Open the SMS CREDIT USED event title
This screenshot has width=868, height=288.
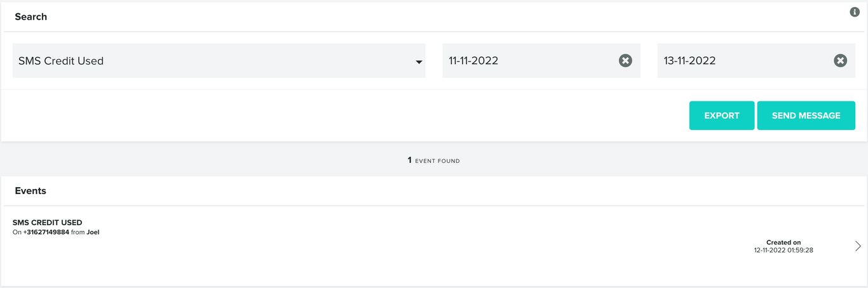[x=48, y=223]
